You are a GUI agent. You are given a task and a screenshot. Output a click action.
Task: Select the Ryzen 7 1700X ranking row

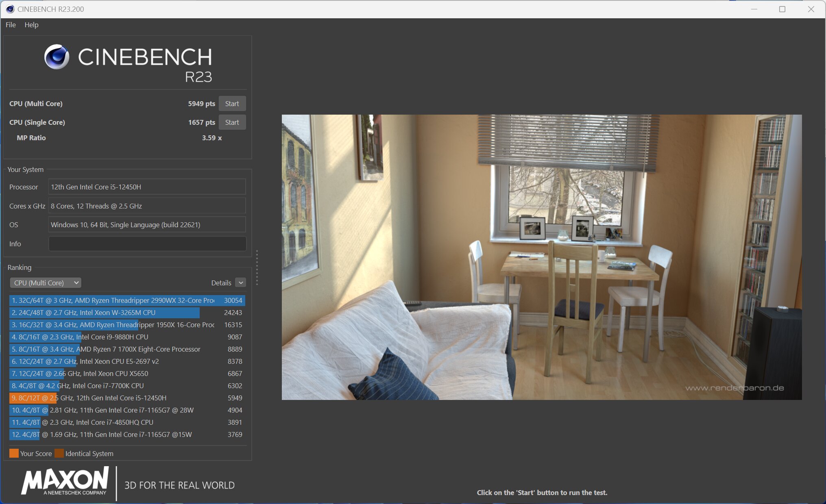pos(127,349)
